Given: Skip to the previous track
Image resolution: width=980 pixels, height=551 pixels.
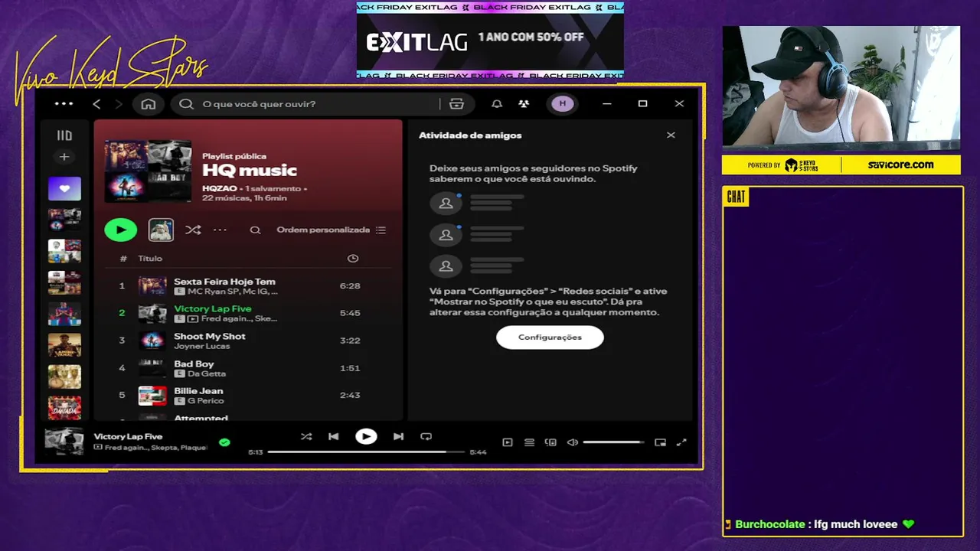Looking at the screenshot, I should [334, 437].
